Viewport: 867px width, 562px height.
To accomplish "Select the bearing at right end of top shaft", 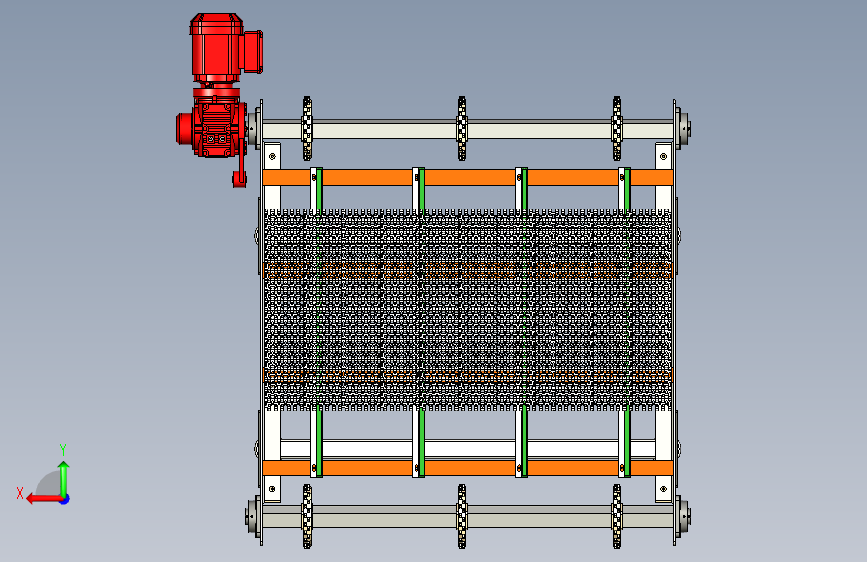I will click(x=683, y=129).
